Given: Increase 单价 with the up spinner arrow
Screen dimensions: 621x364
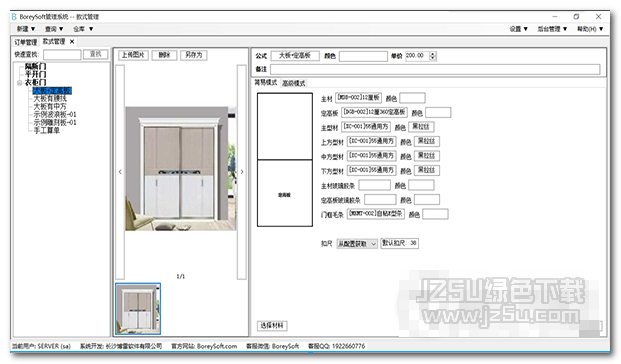Looking at the screenshot, I should click(x=433, y=54).
